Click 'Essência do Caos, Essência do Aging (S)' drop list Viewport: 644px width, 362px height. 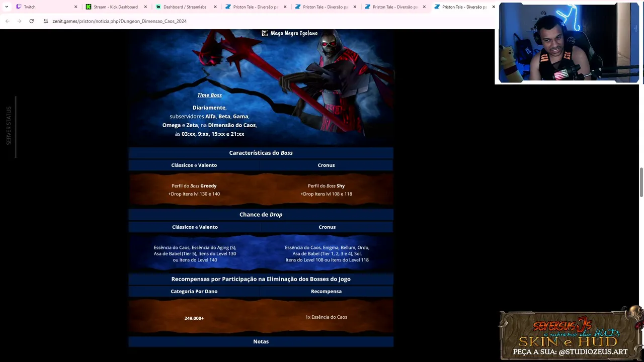click(x=195, y=254)
